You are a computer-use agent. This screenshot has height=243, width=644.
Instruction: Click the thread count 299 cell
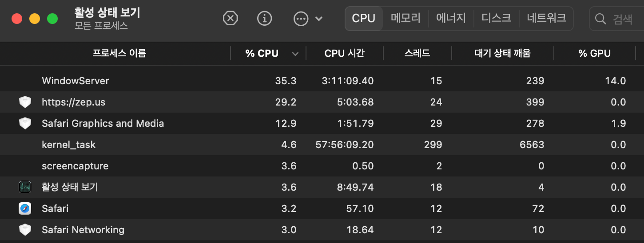(x=433, y=145)
